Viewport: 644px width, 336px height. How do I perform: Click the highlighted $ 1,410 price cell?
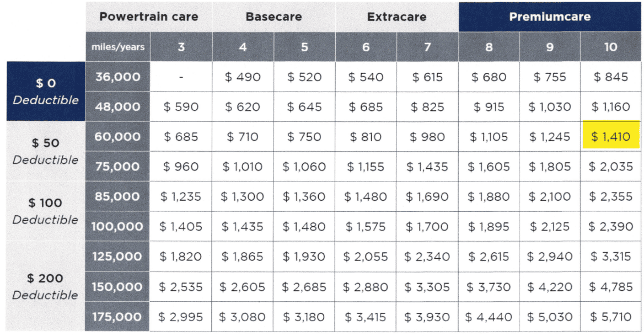611,136
